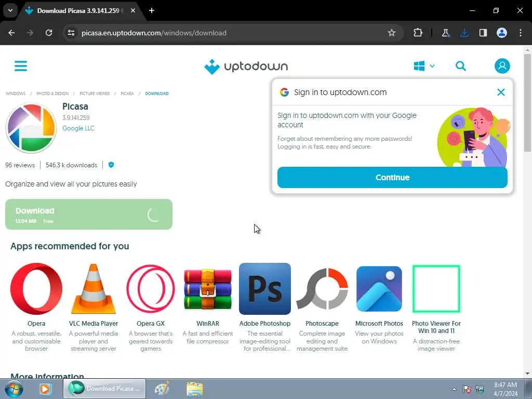
Task: Open Photo Viewer For Win 10 and 11 thumbnail
Action: pyautogui.click(x=436, y=289)
